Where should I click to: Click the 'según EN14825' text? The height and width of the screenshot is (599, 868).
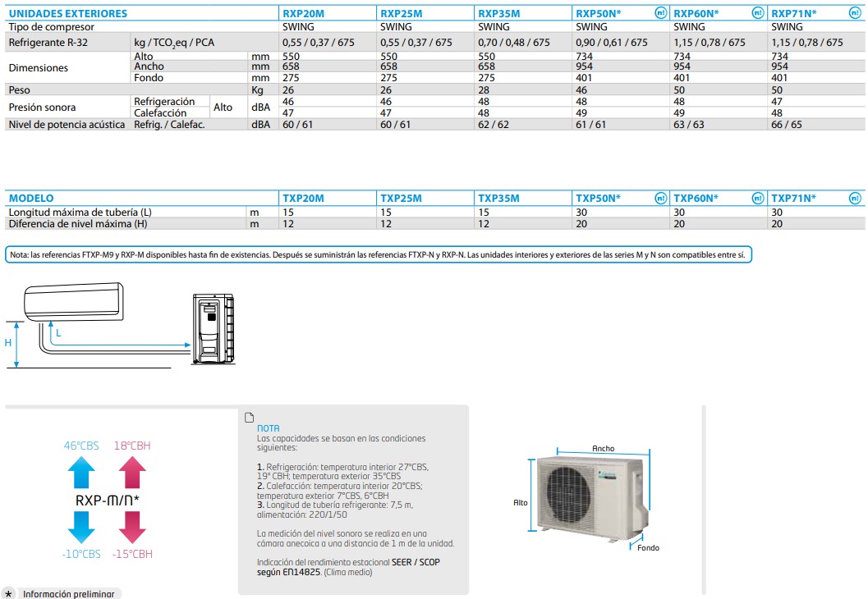[x=288, y=572]
